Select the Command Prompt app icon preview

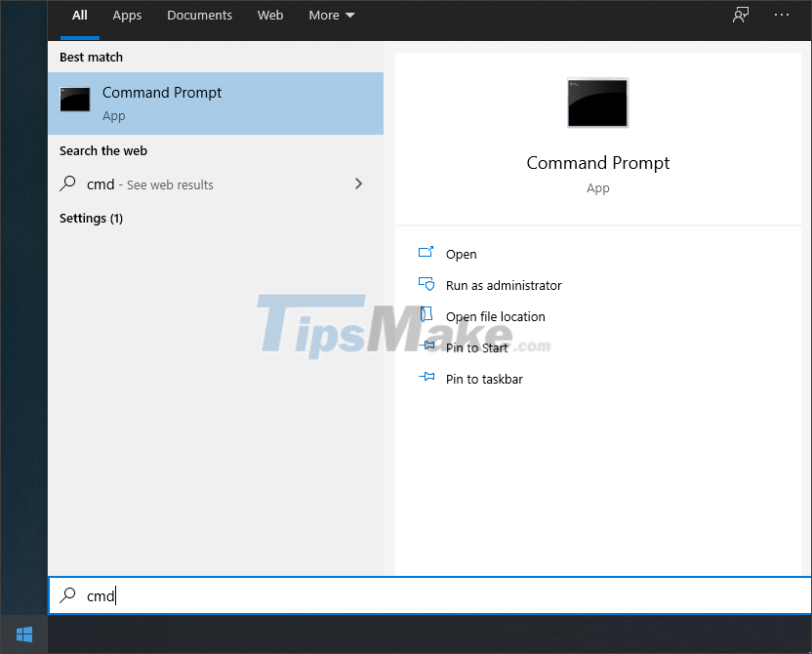coord(597,102)
